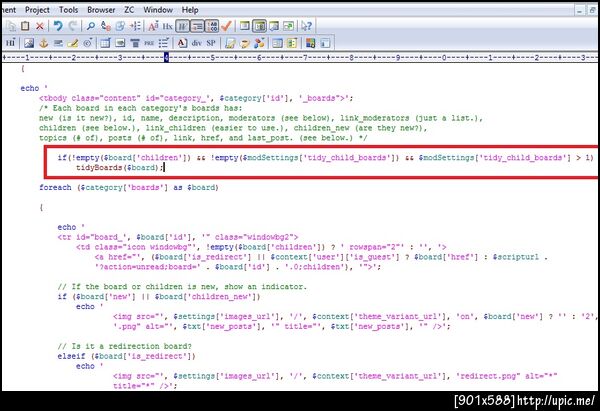Click the Center alignment icon
The width and height of the screenshot is (600, 411).
pos(135,43)
